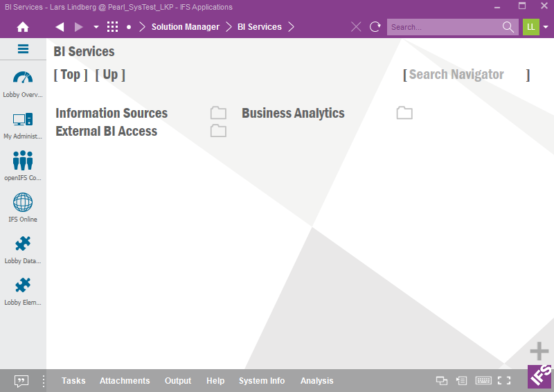
Task: Expand chevron after BI Services breadcrumb
Action: coord(291,27)
